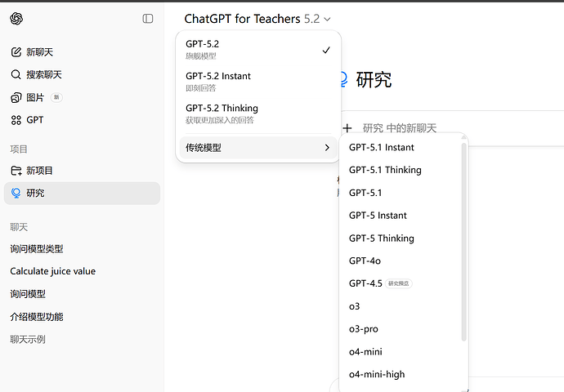Click the 项目 section header

19,149
